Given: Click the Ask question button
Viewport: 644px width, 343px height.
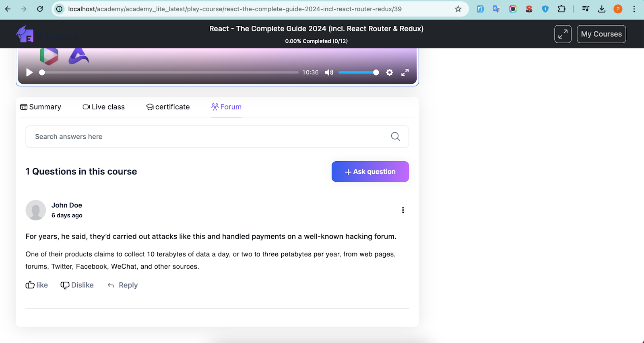Looking at the screenshot, I should [370, 172].
